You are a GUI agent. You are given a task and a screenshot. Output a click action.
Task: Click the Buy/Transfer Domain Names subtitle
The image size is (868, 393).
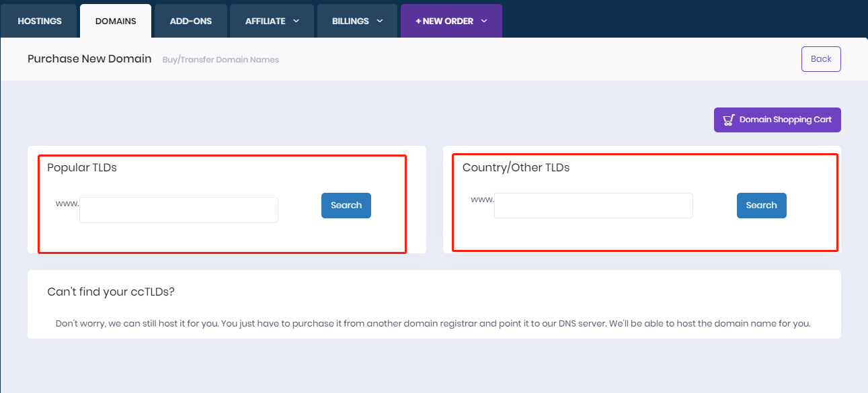pos(221,60)
